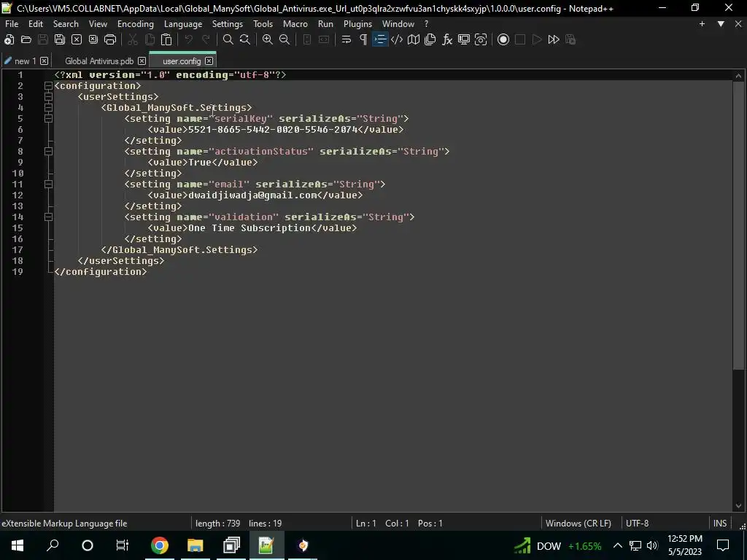Toggle INS insert mode in status bar
The height and width of the screenshot is (560, 747).
point(720,523)
